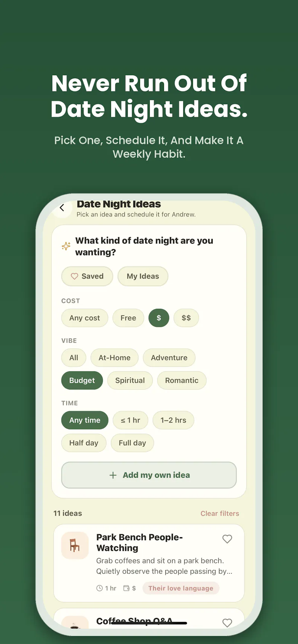Toggle the Any time filter

pyautogui.click(x=85, y=420)
